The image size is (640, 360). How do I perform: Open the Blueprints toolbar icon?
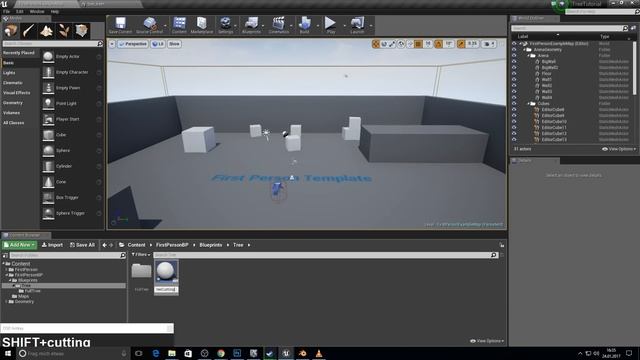tap(251, 23)
